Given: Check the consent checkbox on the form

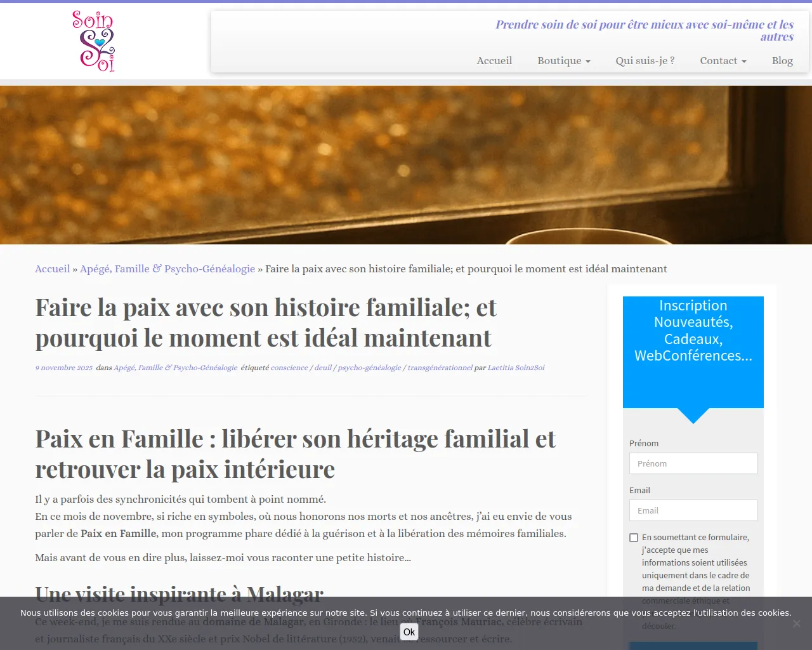Looking at the screenshot, I should pos(634,538).
